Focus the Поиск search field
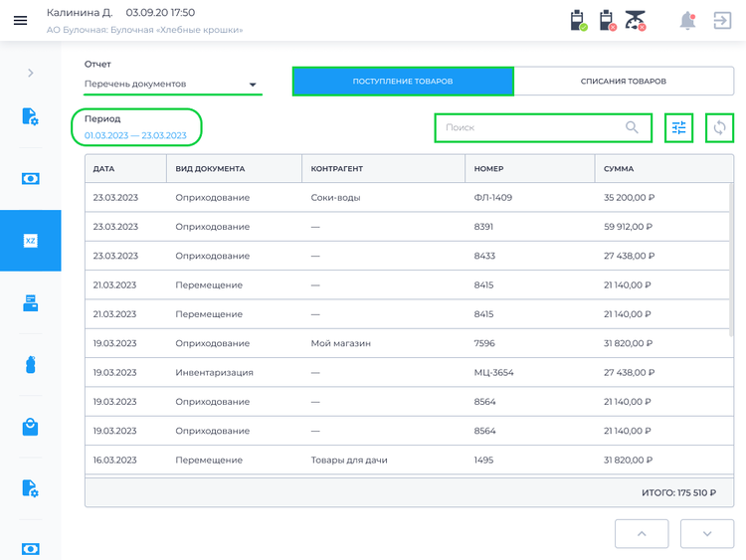The image size is (746, 560). [x=543, y=127]
